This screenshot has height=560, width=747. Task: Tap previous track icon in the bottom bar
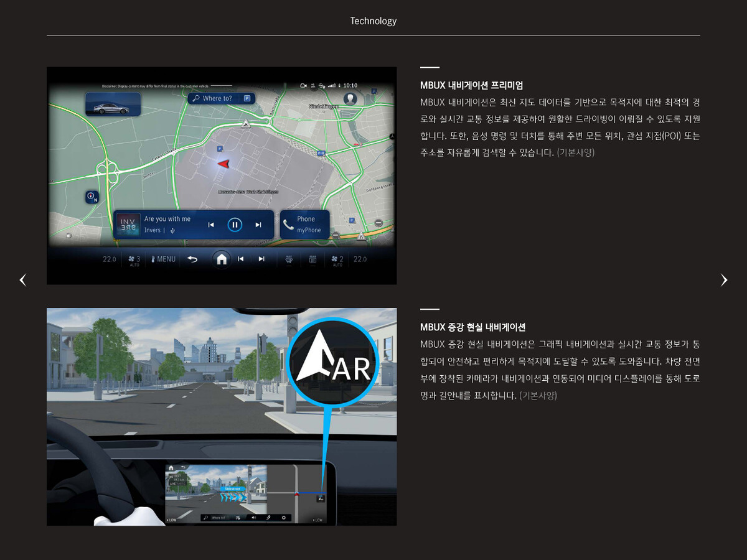tap(240, 259)
